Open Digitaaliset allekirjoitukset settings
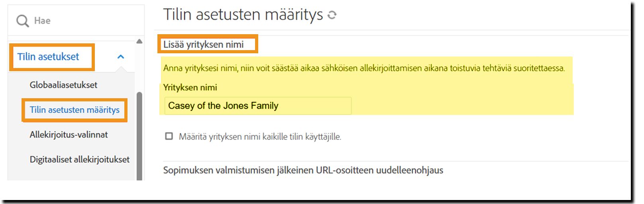The image size is (644, 204). pos(79,159)
